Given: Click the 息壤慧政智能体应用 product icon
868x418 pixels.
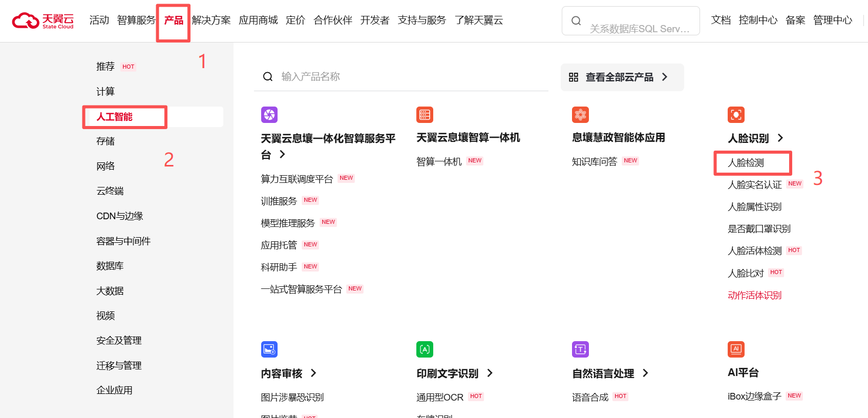Looking at the screenshot, I should pos(580,115).
